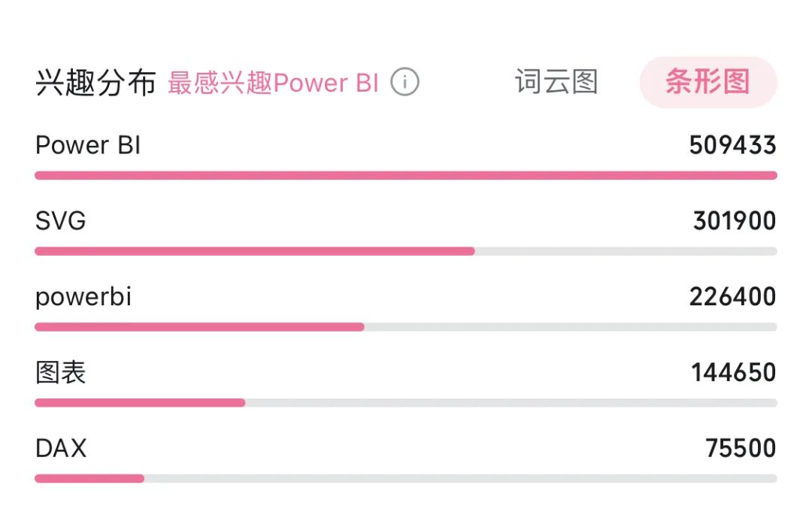Click the SVG value 301900
Screen dimensions: 812x506
(x=735, y=221)
